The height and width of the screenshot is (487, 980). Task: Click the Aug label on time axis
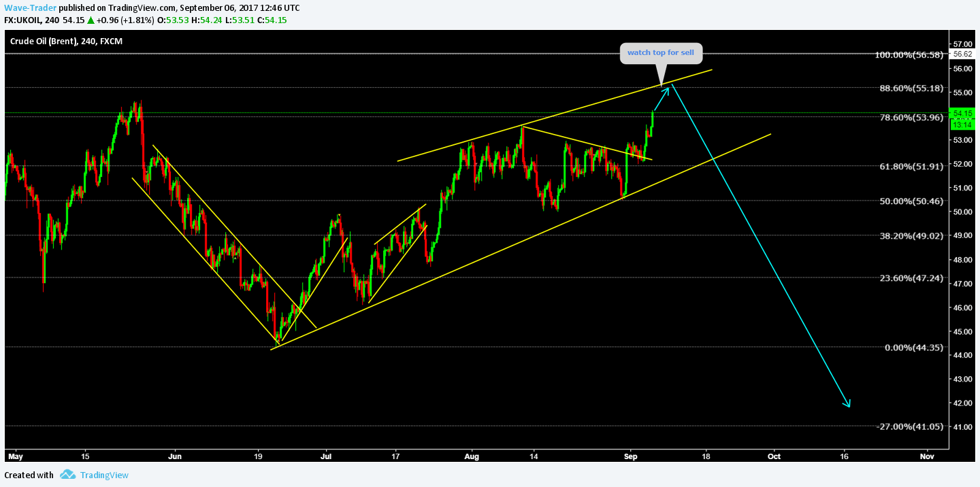coord(471,457)
